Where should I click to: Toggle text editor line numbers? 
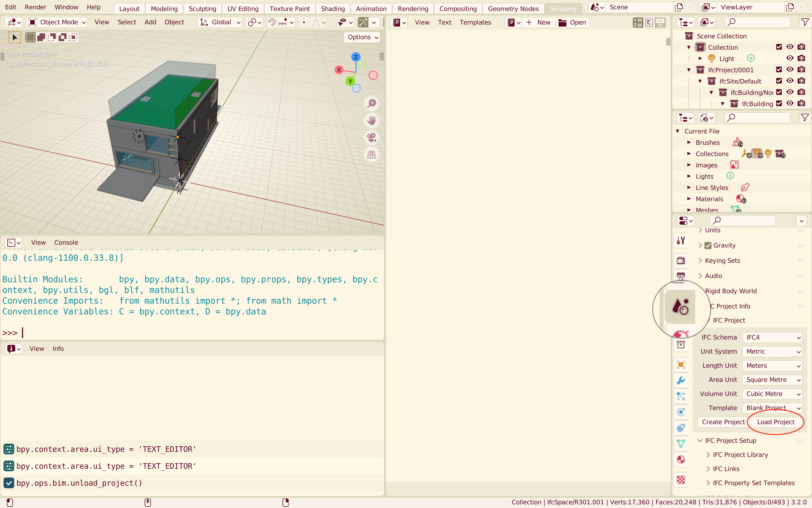point(638,23)
